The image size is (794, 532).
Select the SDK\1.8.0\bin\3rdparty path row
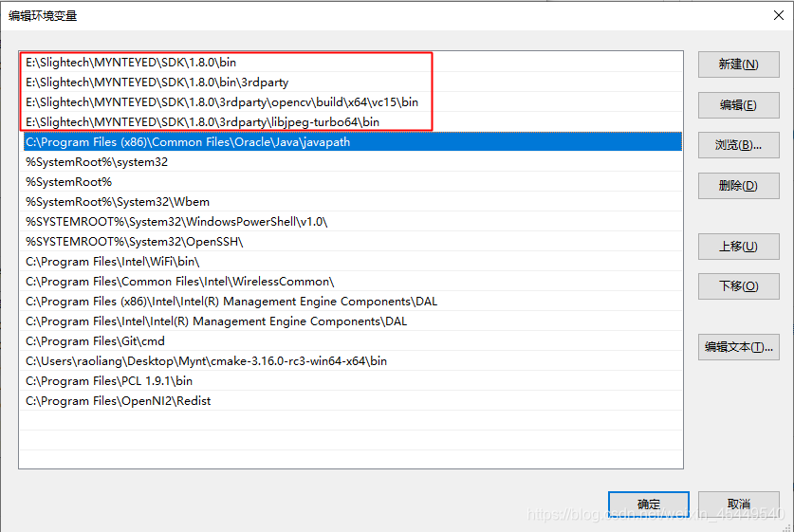click(353, 82)
